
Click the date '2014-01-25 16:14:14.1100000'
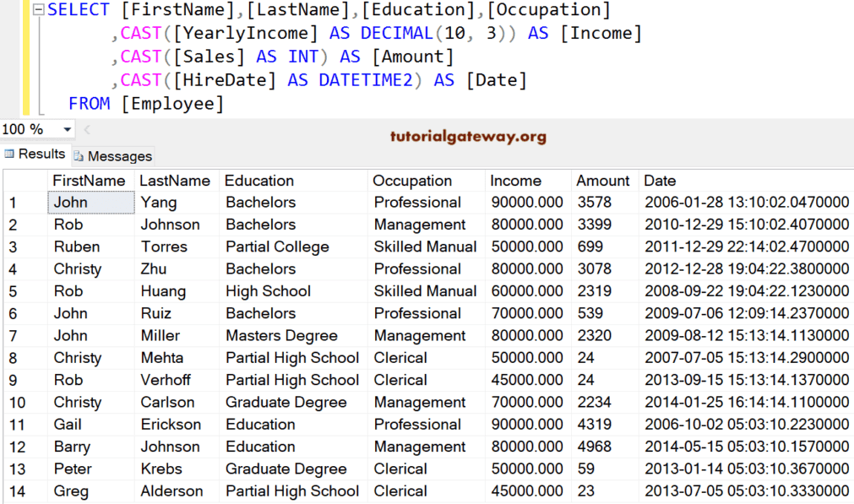(x=746, y=402)
